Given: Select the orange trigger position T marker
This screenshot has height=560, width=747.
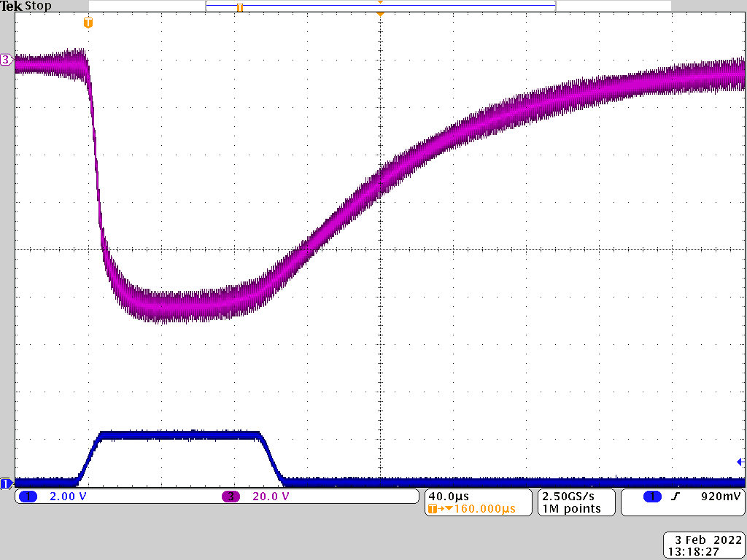Looking at the screenshot, I should click(x=88, y=23).
